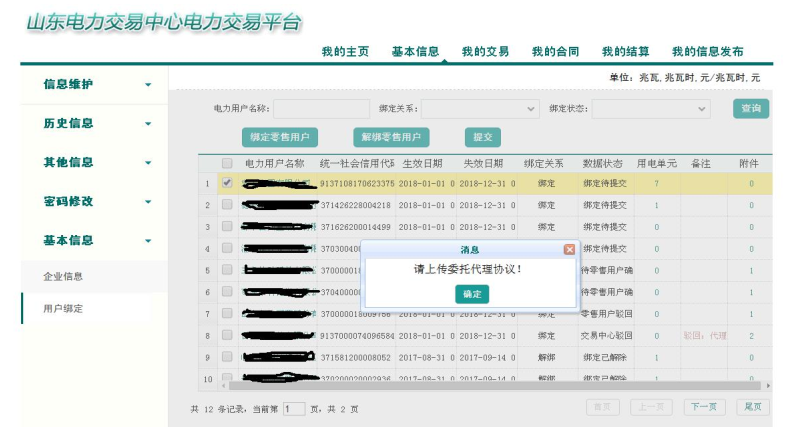Expand the 历史信息 sidebar section
Screen dimensions: 796x441
pos(148,124)
